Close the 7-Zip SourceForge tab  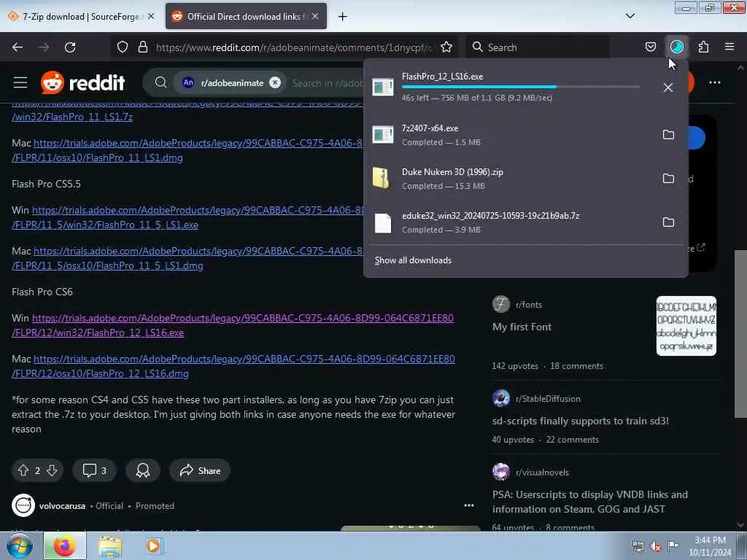coord(151,16)
